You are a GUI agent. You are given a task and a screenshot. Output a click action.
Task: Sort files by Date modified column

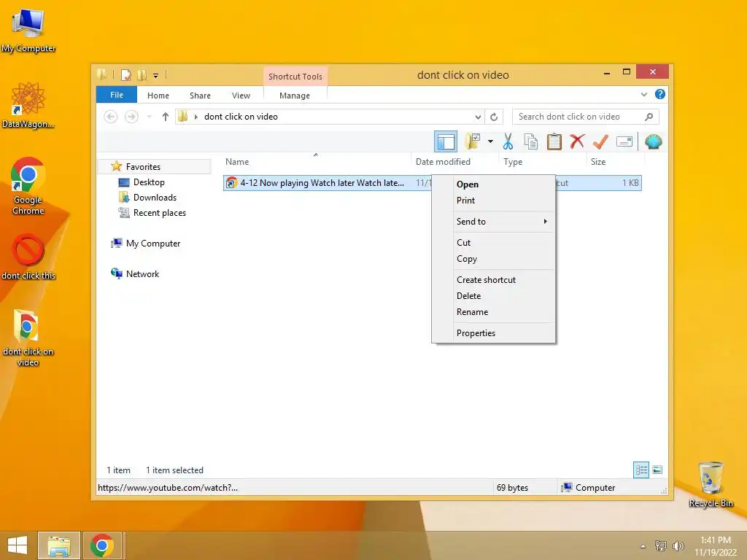coord(454,162)
